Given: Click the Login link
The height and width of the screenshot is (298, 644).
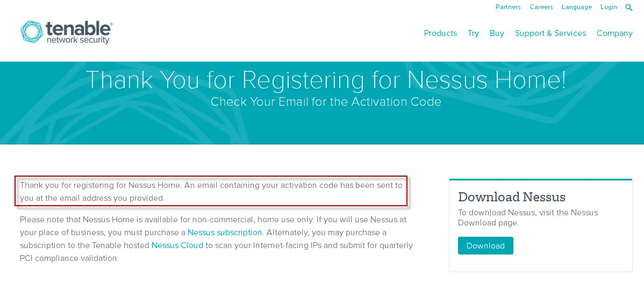Looking at the screenshot, I should 609,7.
